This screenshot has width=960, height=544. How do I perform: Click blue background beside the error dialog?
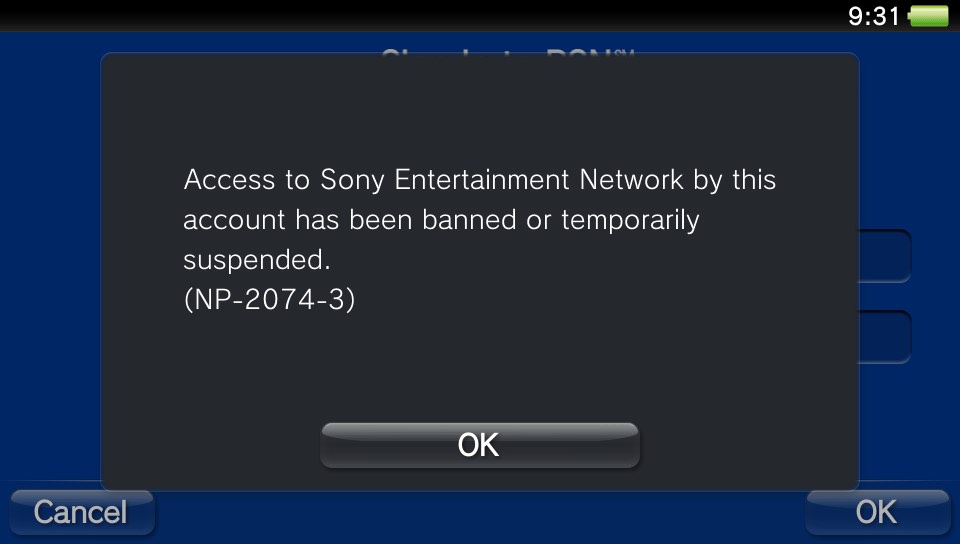tap(49, 263)
